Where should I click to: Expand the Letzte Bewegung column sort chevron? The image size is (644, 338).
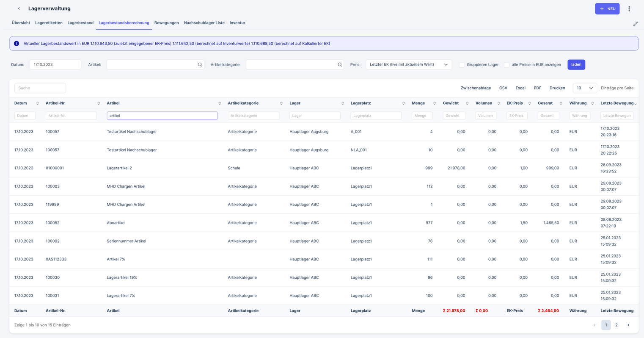coord(635,104)
